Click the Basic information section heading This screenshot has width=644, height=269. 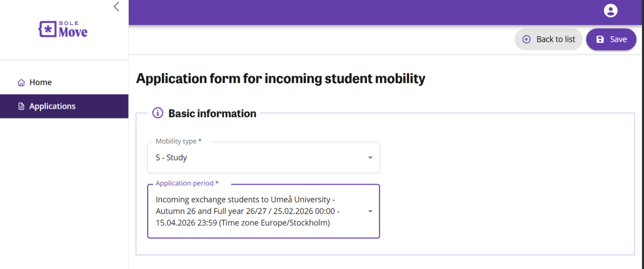tap(212, 114)
